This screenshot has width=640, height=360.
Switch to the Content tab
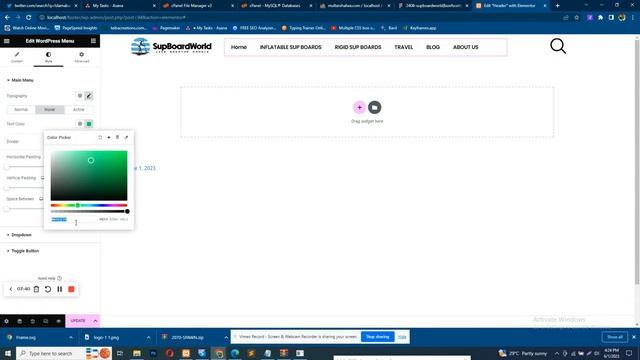click(x=17, y=57)
